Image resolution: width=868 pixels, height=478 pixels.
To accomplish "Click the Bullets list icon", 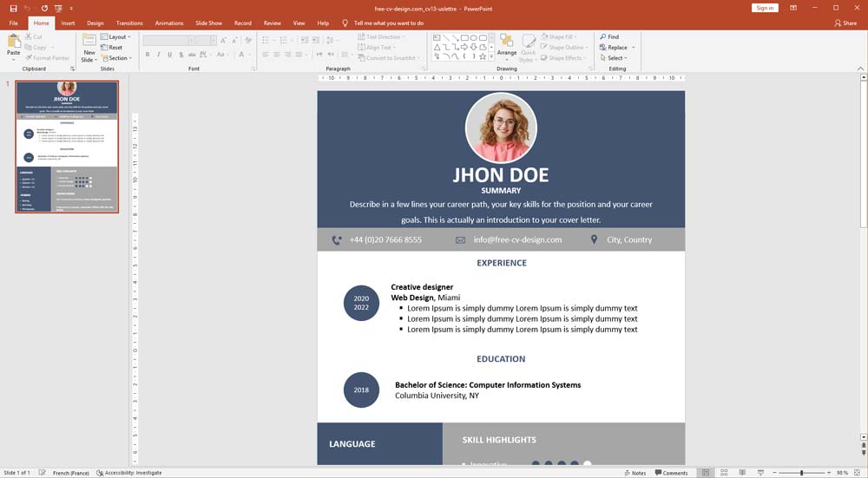I will point(267,41).
